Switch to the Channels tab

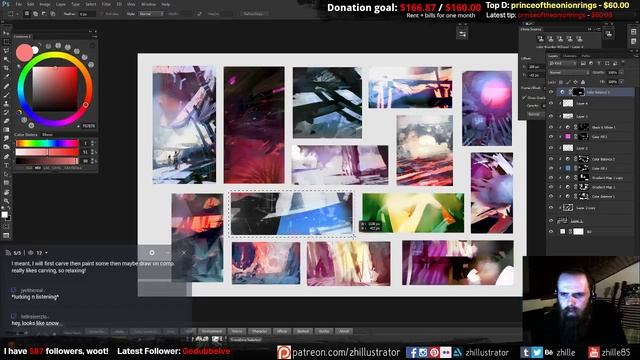tap(570, 56)
